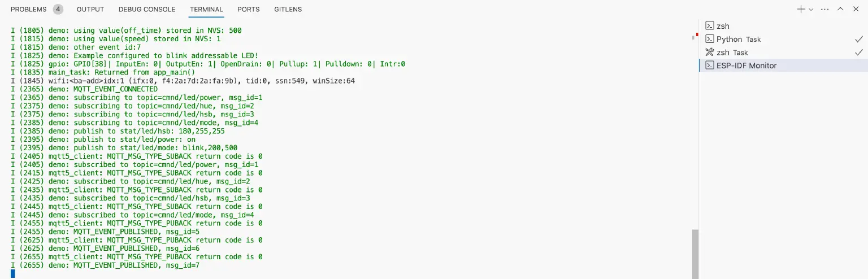868x279 pixels.
Task: Click the Python Task terminal icon
Action: click(710, 39)
